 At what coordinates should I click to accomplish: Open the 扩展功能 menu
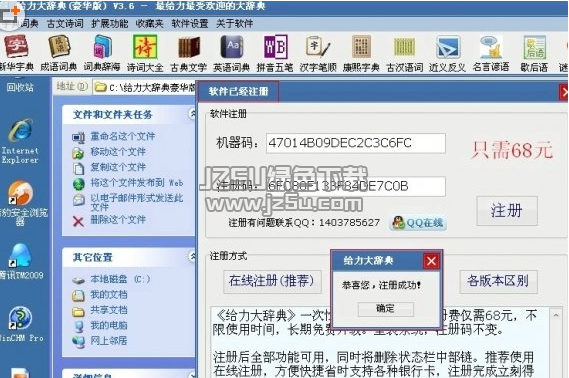click(110, 24)
